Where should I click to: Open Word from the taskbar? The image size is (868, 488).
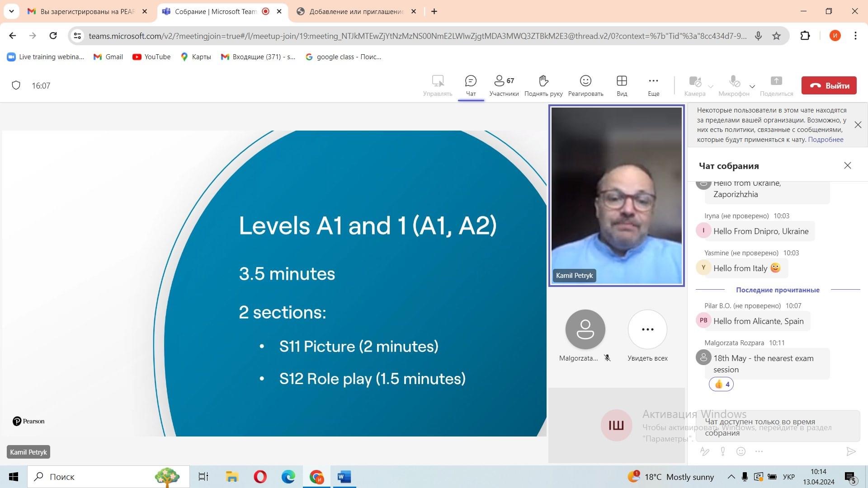344,477
